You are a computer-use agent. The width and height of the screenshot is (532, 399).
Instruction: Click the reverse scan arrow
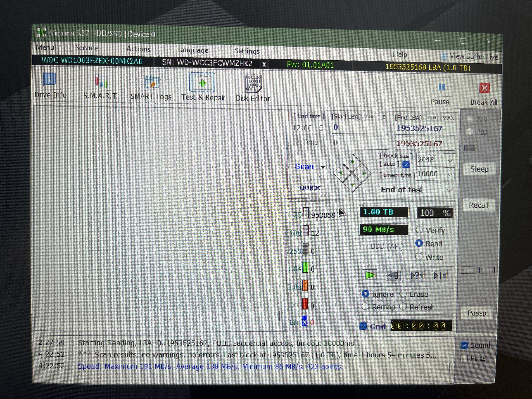[x=394, y=275]
